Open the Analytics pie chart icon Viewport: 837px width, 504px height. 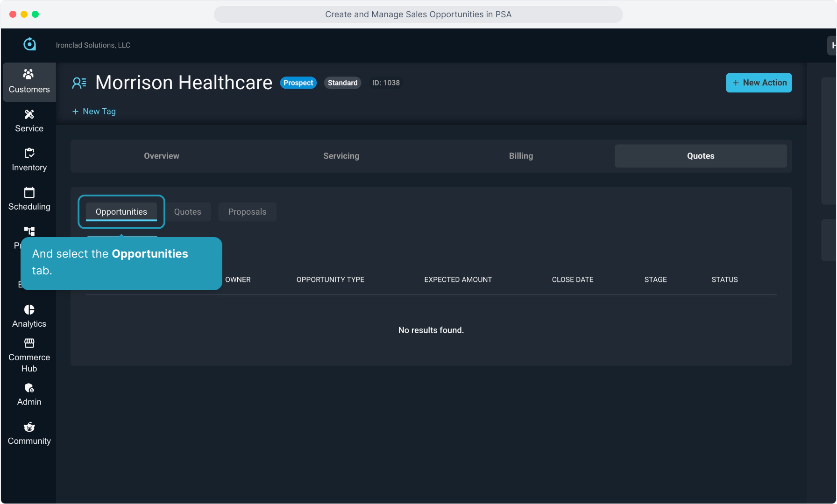tap(29, 310)
